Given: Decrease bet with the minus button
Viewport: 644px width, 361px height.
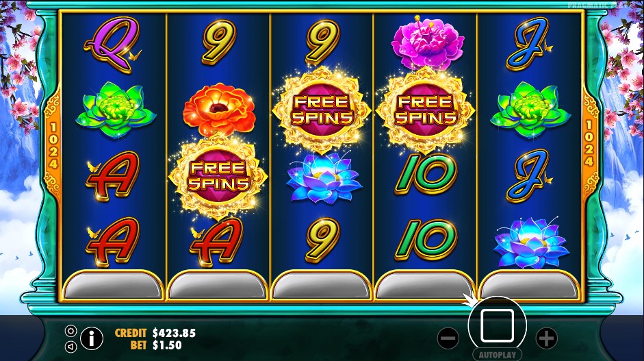Looking at the screenshot, I should click(x=448, y=338).
